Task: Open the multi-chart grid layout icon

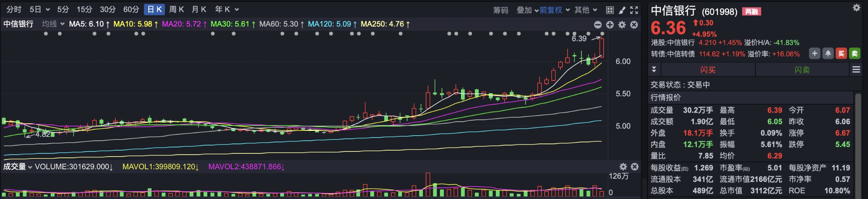Action: click(x=610, y=10)
